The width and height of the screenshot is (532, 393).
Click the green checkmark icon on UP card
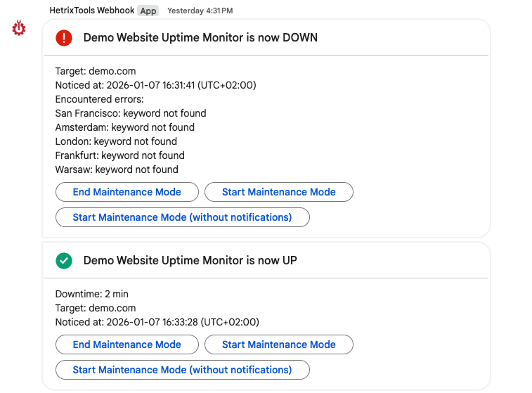(x=64, y=261)
